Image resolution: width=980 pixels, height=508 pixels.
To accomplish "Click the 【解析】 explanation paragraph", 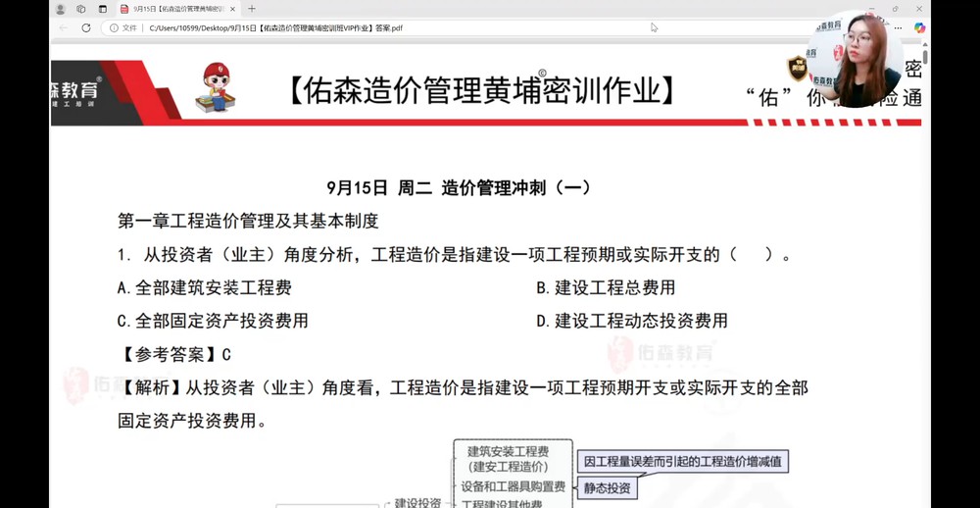I will (463, 404).
